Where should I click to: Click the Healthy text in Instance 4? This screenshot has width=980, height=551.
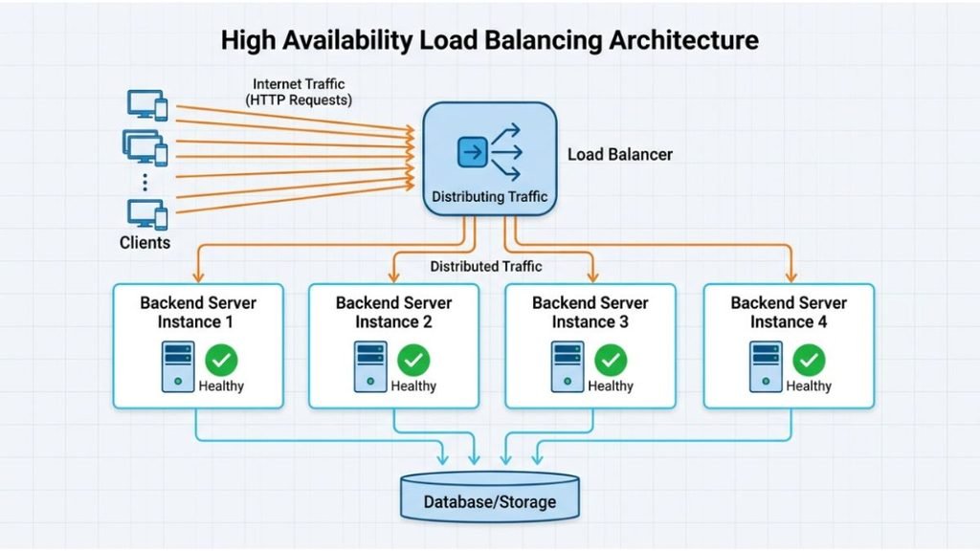tap(809, 386)
